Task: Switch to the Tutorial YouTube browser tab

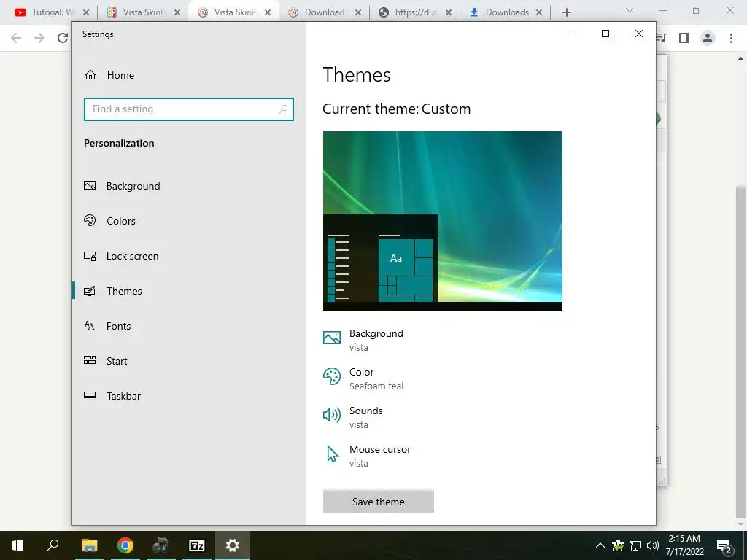Action: coord(53,12)
